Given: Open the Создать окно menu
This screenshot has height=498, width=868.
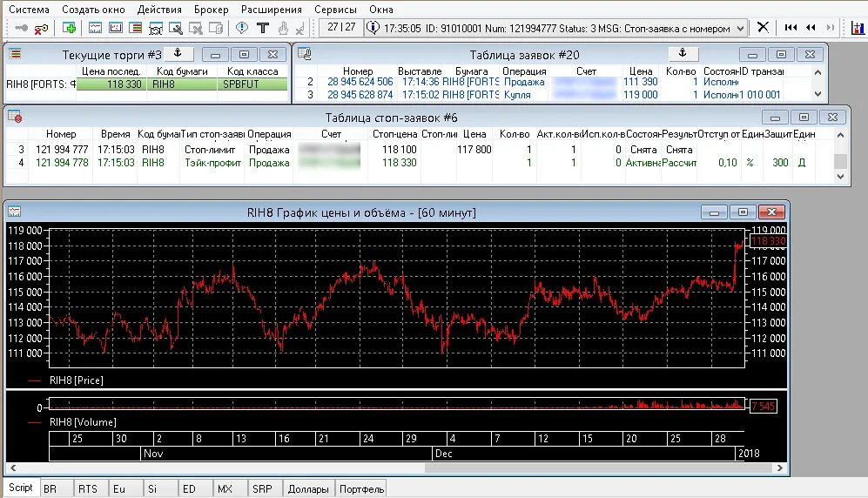Looking at the screenshot, I should 93,10.
